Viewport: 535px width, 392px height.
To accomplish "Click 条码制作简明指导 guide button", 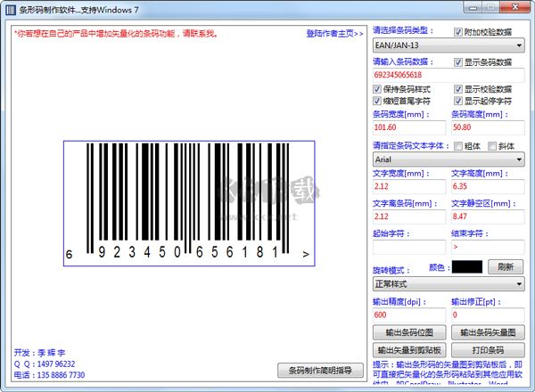I will 320,371.
